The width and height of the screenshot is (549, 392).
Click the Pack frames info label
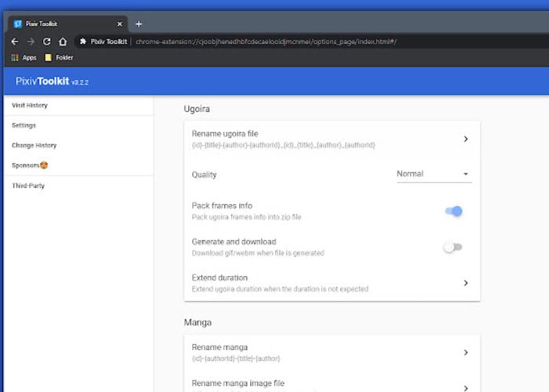[222, 205]
